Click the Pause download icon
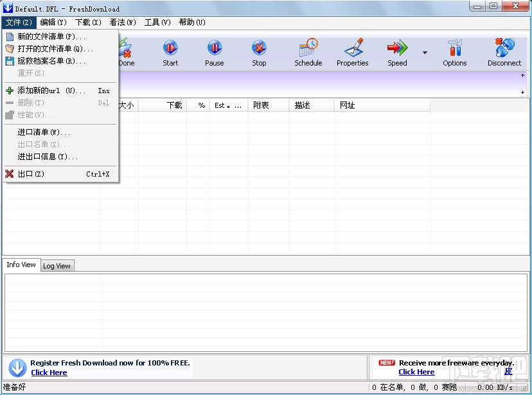The image size is (532, 395). click(x=214, y=53)
